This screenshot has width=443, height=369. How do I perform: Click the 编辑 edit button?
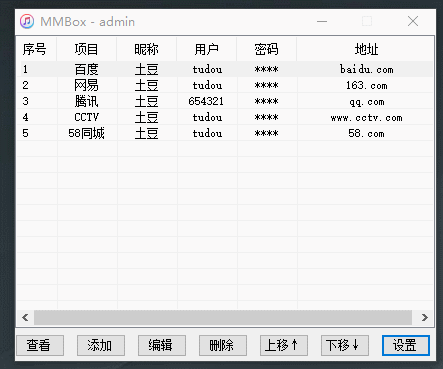click(x=162, y=345)
